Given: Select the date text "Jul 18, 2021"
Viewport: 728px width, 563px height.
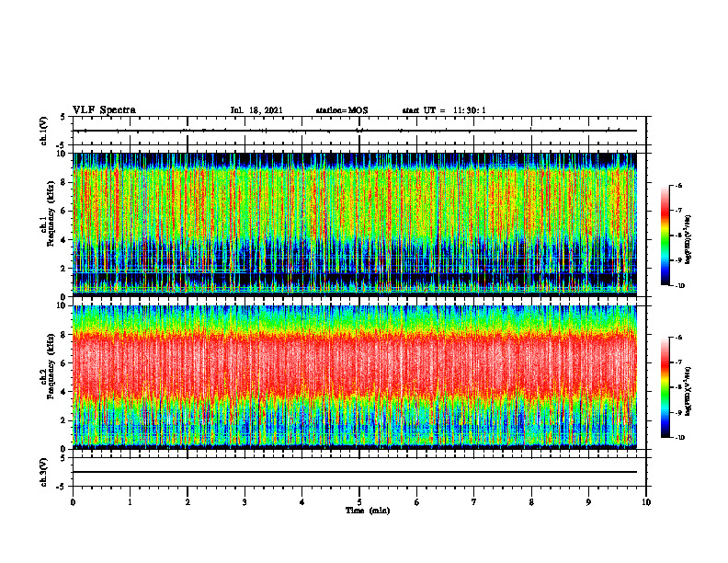Looking at the screenshot, I should 256,110.
